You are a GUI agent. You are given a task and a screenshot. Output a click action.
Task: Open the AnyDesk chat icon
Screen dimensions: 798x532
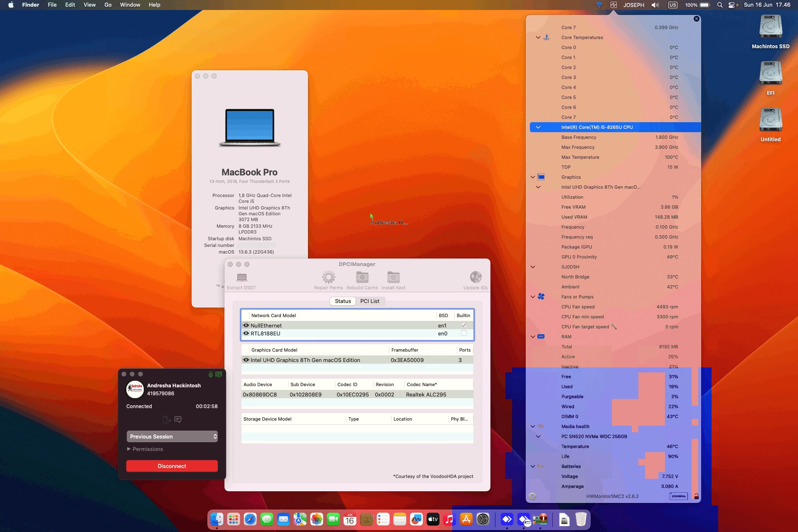pyautogui.click(x=178, y=420)
